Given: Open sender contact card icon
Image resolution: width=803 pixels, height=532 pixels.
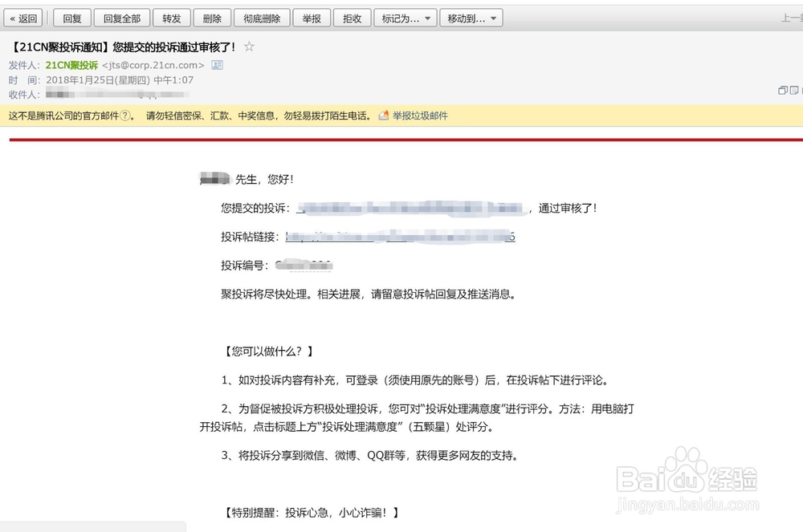Looking at the screenshot, I should (x=217, y=65).
